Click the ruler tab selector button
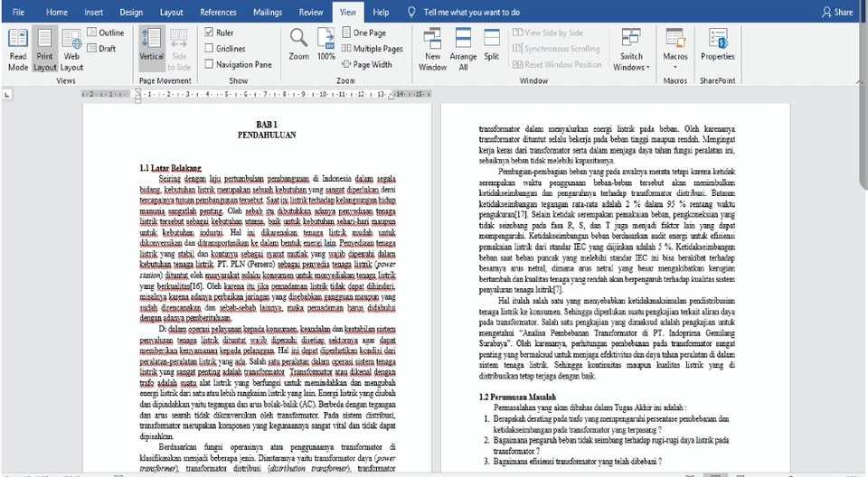Screen dimensions: 868x477 [7, 95]
